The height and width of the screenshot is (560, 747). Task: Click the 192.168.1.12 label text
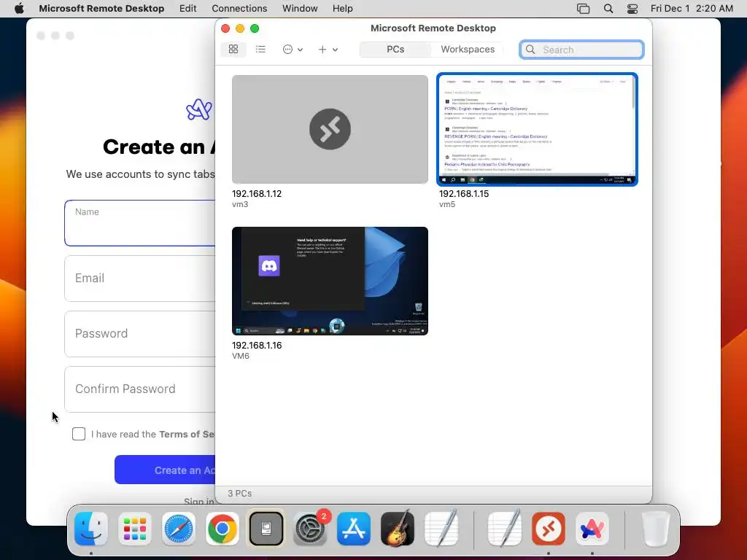pyautogui.click(x=257, y=194)
